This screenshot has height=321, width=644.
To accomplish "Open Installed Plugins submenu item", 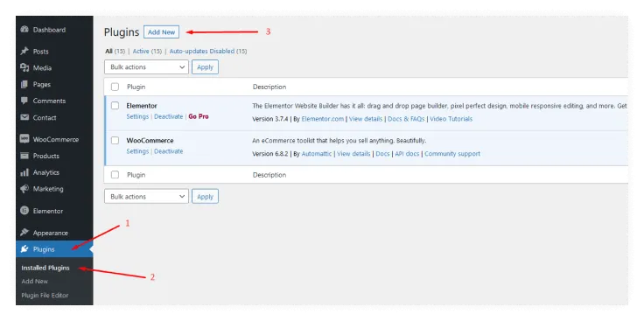I will (45, 268).
